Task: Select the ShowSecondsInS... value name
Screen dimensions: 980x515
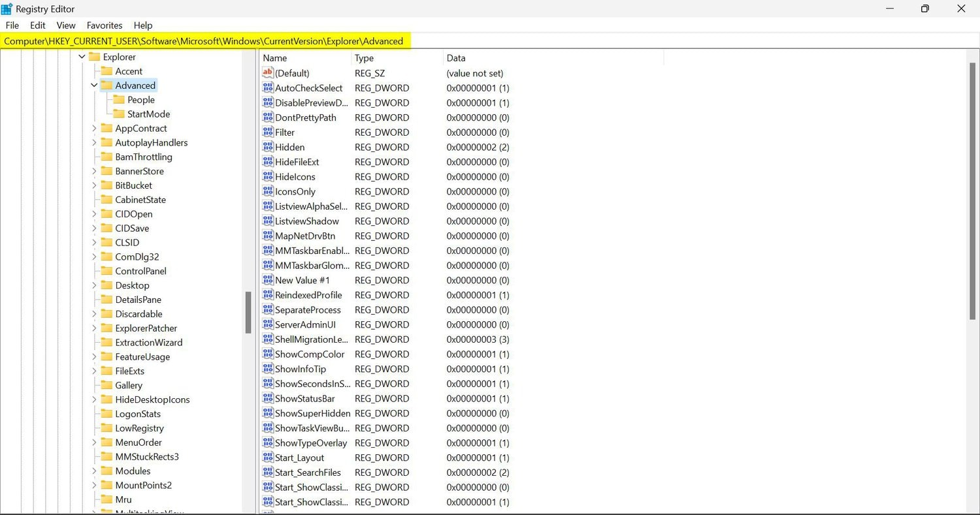Action: coord(312,384)
